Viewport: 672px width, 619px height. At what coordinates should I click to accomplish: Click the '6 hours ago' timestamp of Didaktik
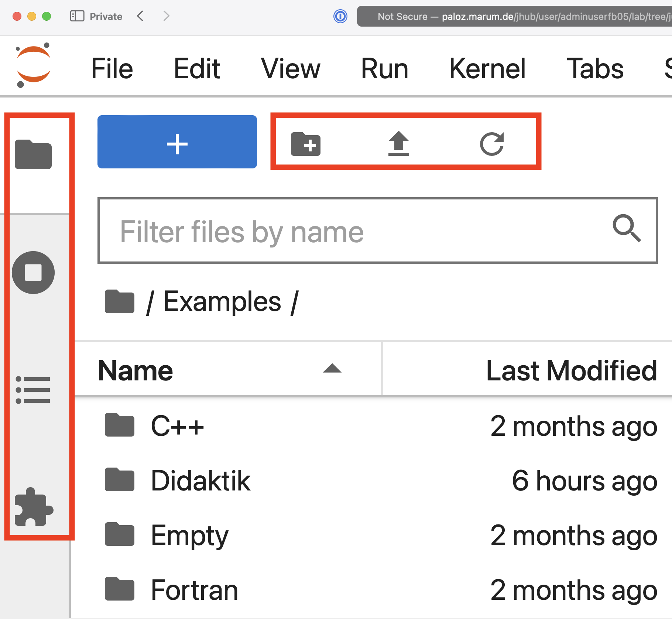[584, 481]
